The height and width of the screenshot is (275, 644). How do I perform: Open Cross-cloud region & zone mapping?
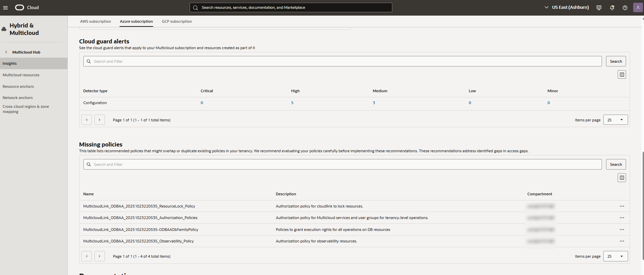point(26,109)
